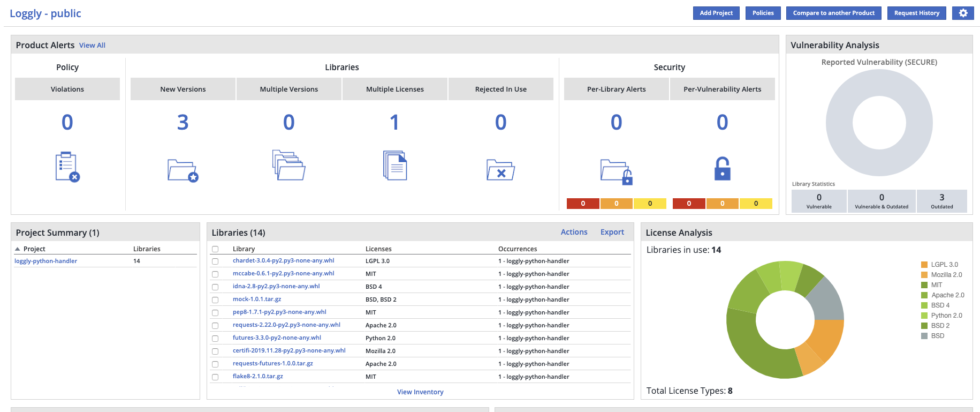Click View Inventory link
Screen dimensions: 980x412
(420, 392)
